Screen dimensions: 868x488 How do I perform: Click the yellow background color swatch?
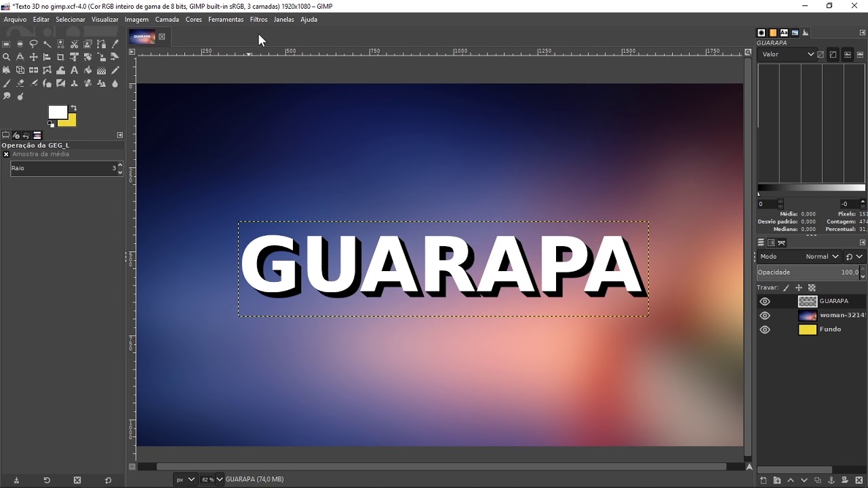pos(70,122)
